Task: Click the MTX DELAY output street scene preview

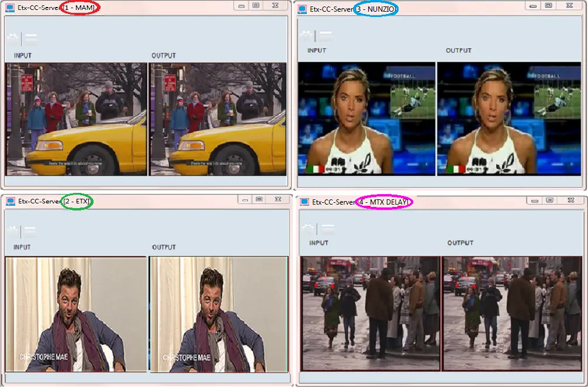Action: 513,313
